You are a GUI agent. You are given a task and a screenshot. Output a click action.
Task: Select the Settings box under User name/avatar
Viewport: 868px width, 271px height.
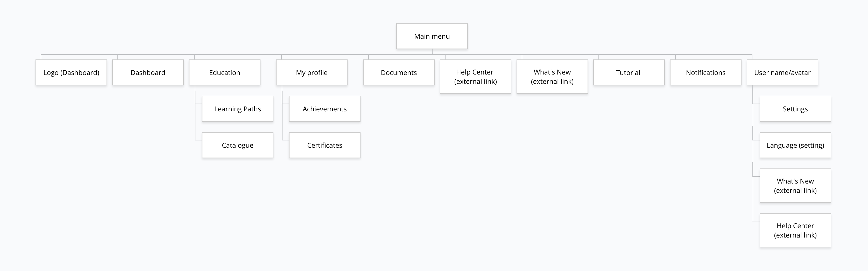pyautogui.click(x=795, y=109)
